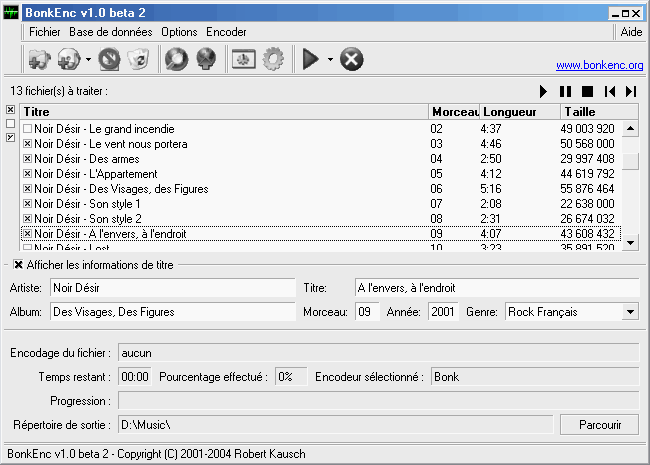Click track number '03' in the list
The image size is (650, 465).
click(x=436, y=144)
